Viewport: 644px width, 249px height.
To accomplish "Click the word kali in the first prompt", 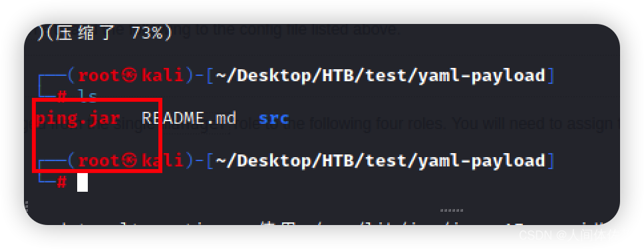I will pyautogui.click(x=162, y=76).
